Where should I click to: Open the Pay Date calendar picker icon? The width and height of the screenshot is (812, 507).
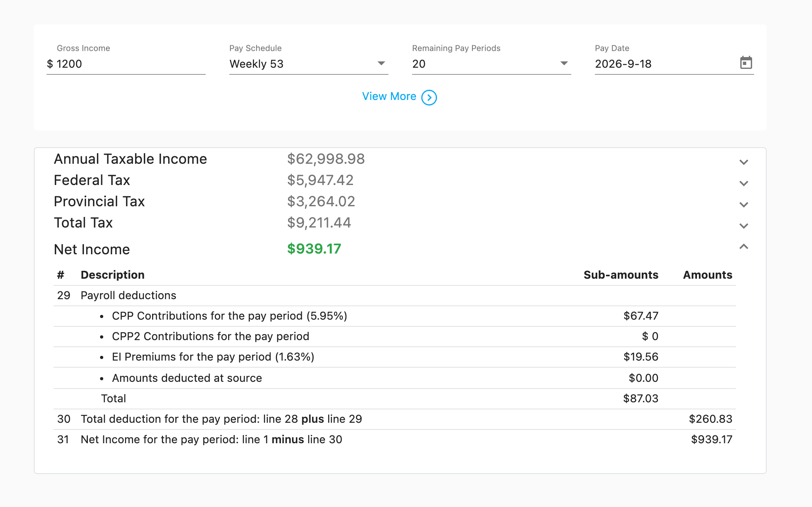coord(746,63)
